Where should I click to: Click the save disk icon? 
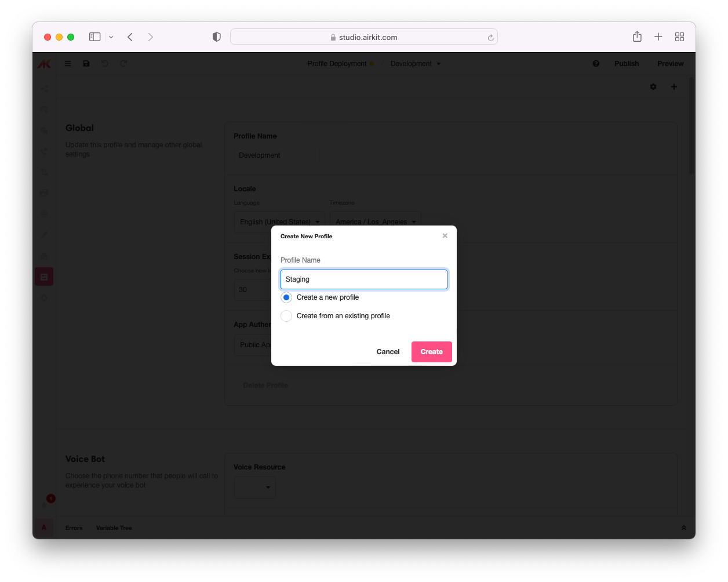(86, 64)
